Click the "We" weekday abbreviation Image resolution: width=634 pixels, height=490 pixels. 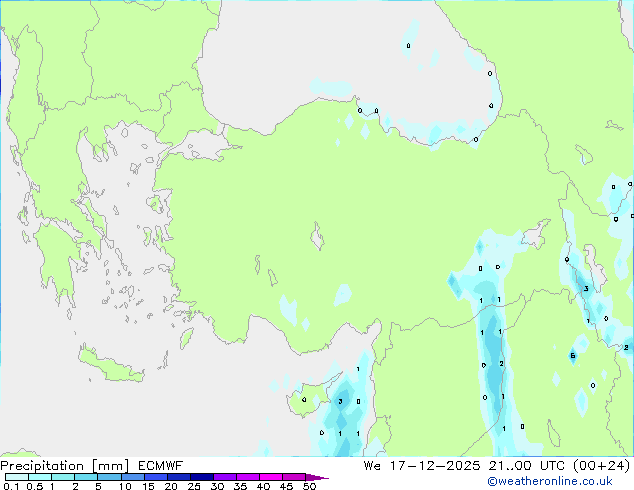[x=372, y=466]
